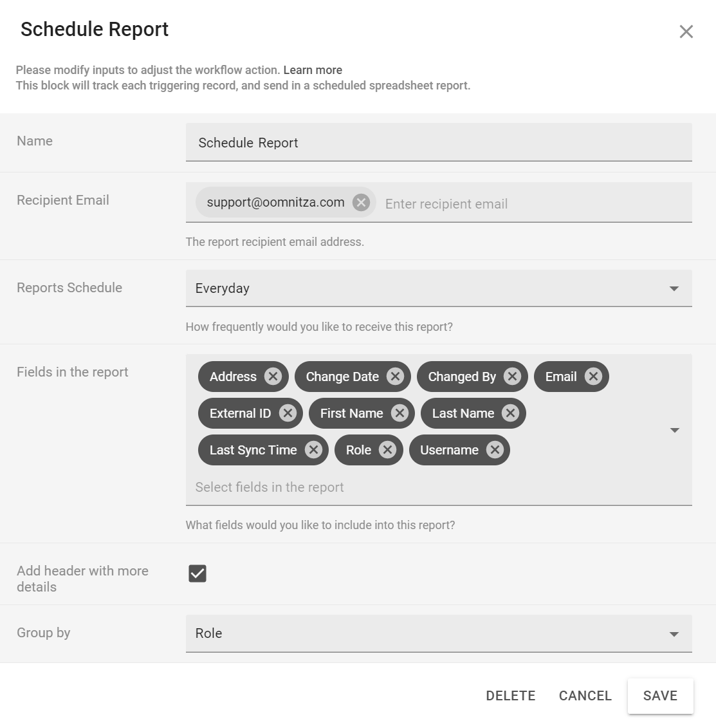
Task: Remove the Last Name field chip
Action: (x=510, y=413)
